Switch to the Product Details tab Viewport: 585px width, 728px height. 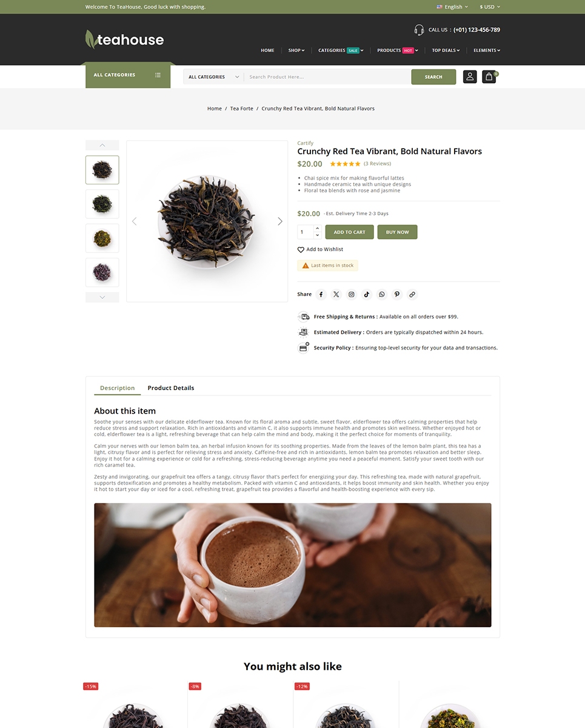(171, 388)
